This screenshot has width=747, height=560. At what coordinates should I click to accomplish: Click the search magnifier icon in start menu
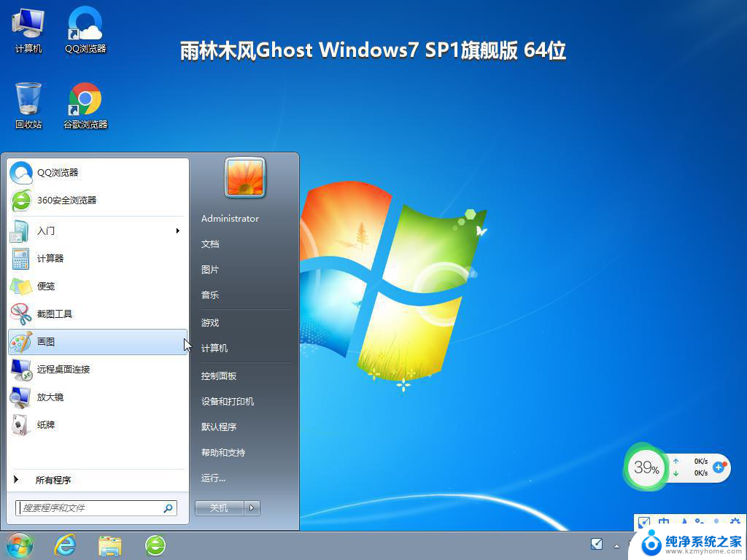pos(168,508)
